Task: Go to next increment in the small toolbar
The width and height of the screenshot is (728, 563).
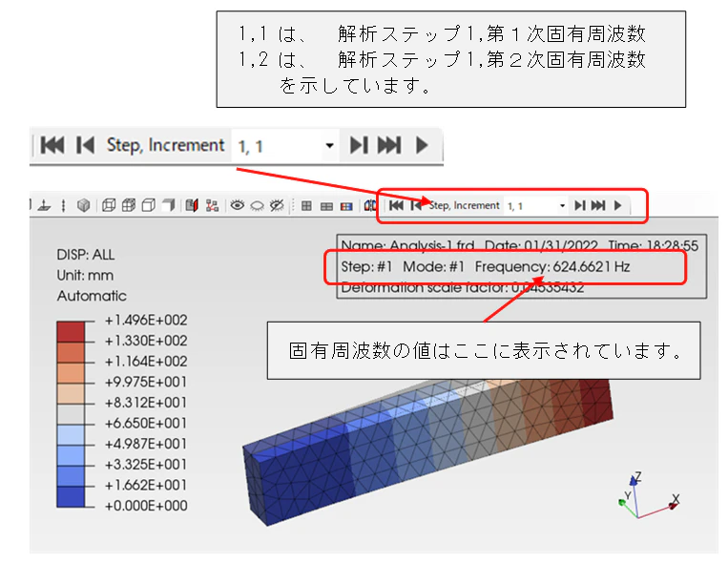Action: [579, 205]
